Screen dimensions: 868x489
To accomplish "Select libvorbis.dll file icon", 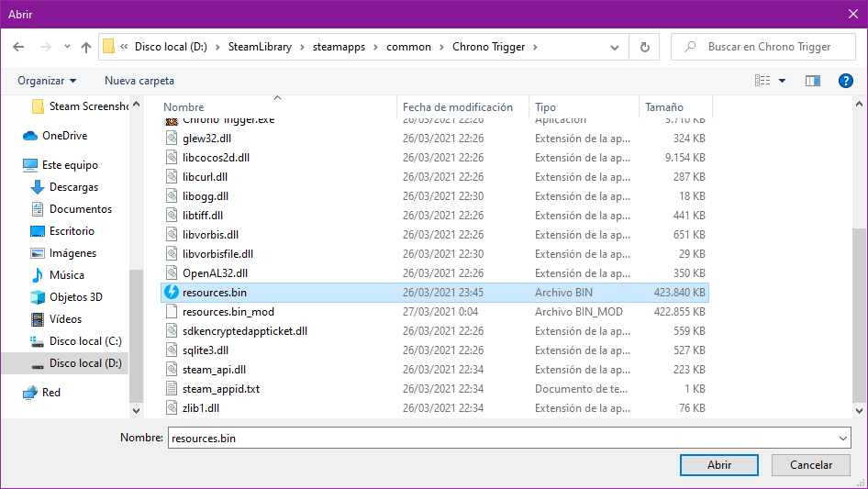I will pos(172,234).
